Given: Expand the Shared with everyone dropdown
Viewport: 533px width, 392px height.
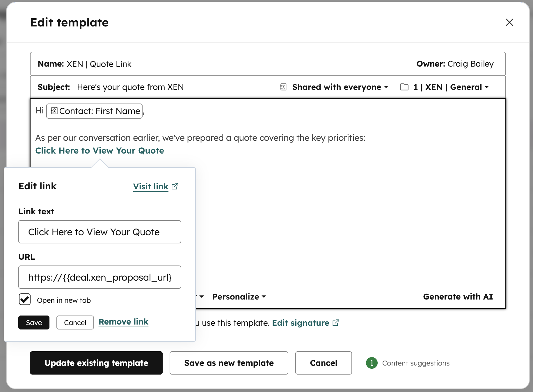Looking at the screenshot, I should (340, 87).
